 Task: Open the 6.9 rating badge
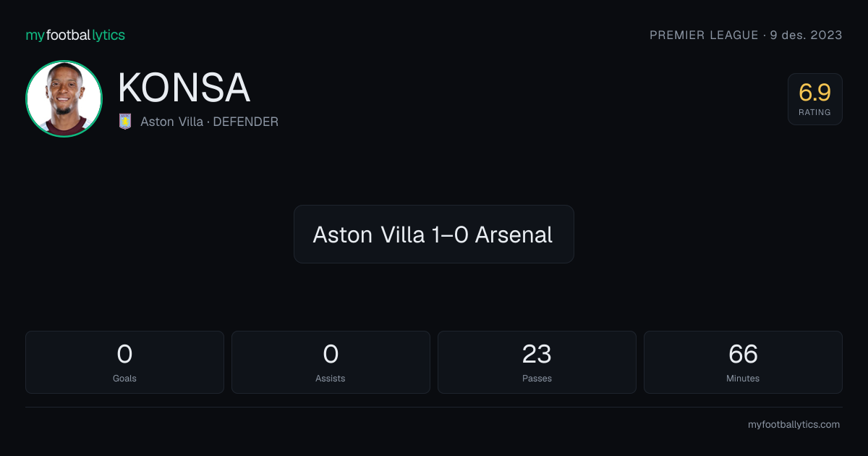[815, 99]
